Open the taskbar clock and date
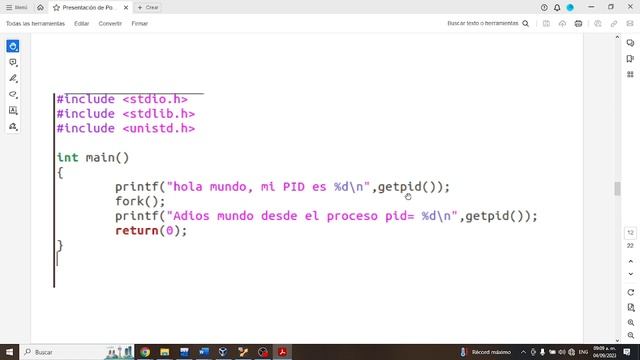Viewport: 640px width, 360px height. click(x=604, y=352)
